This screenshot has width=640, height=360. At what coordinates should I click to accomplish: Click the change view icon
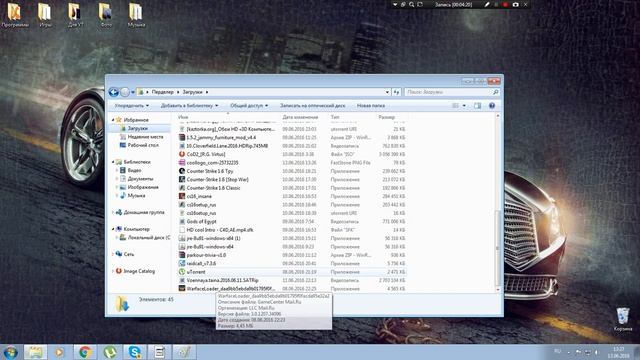[456, 106]
